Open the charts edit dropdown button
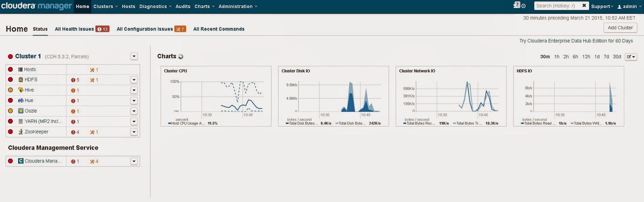The width and height of the screenshot is (644, 202). click(x=631, y=57)
